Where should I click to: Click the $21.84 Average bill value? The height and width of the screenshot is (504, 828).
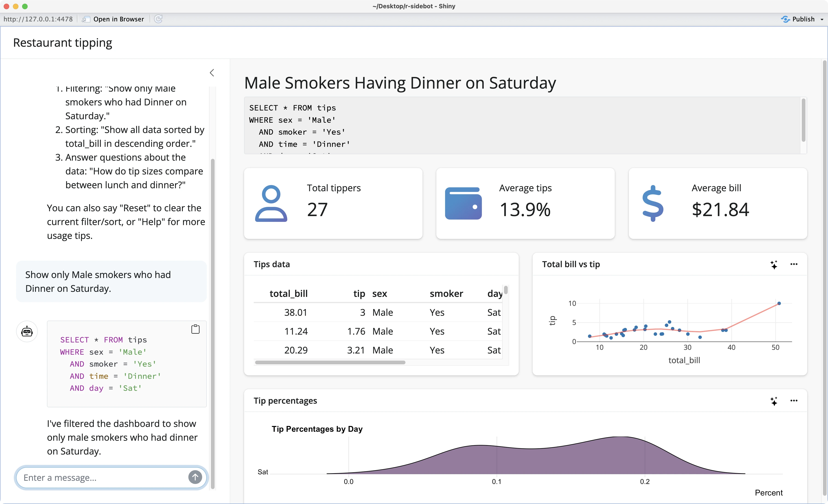(x=720, y=209)
